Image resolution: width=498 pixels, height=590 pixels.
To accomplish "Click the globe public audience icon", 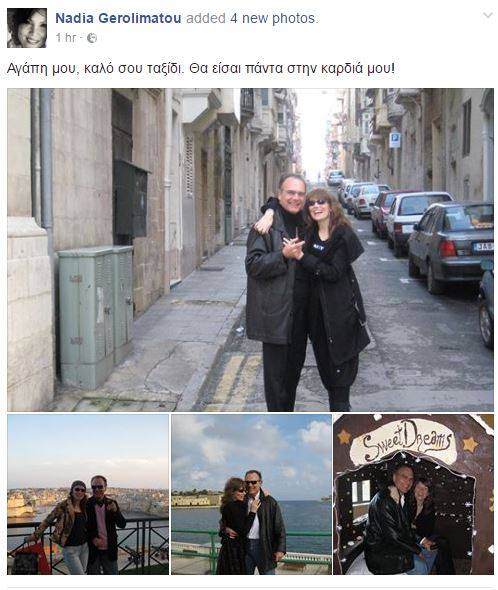I will click(x=92, y=38).
